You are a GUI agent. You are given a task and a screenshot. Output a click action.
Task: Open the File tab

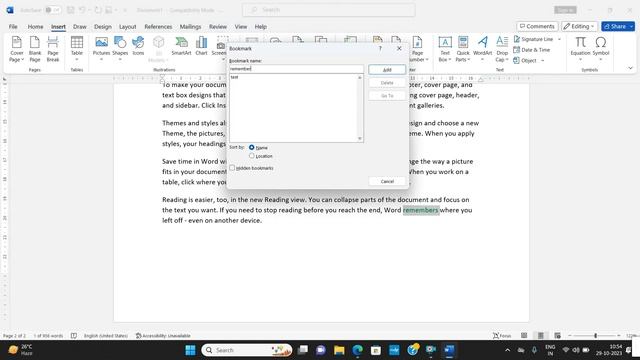pyautogui.click(x=13, y=27)
